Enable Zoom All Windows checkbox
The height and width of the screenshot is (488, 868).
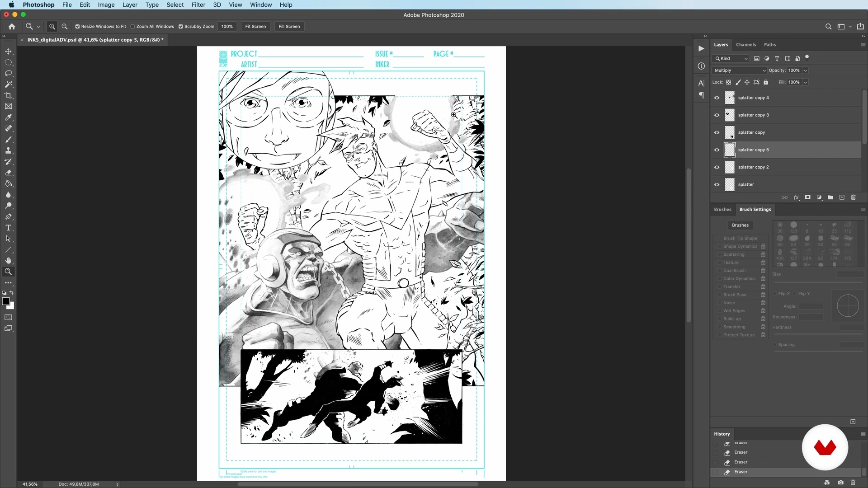click(x=132, y=27)
